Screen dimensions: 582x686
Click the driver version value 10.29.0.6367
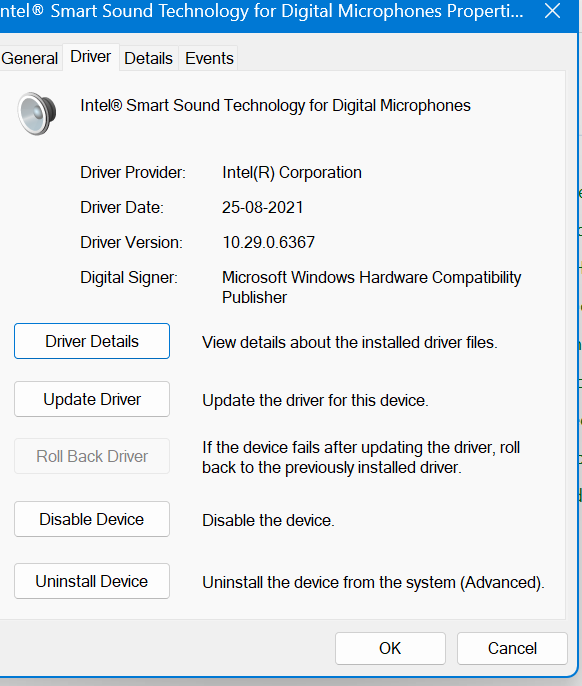pos(269,242)
